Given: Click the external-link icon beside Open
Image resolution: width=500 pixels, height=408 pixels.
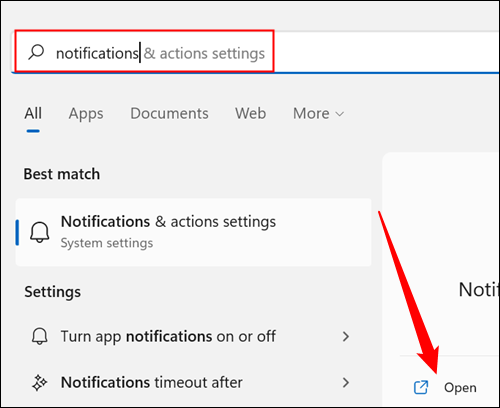Looking at the screenshot, I should click(421, 387).
